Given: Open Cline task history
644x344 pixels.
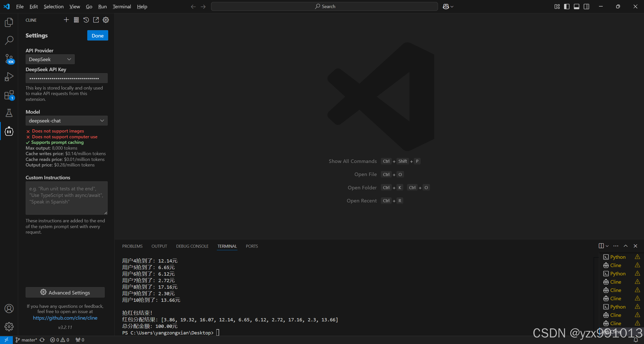Looking at the screenshot, I should point(86,20).
